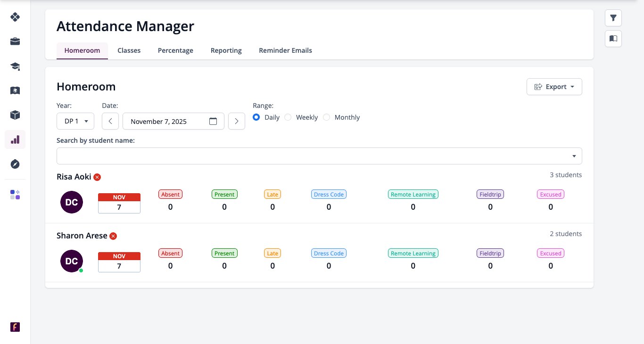Click the filter funnel icon
Viewport: 644px width, 344px height.
[x=613, y=18]
